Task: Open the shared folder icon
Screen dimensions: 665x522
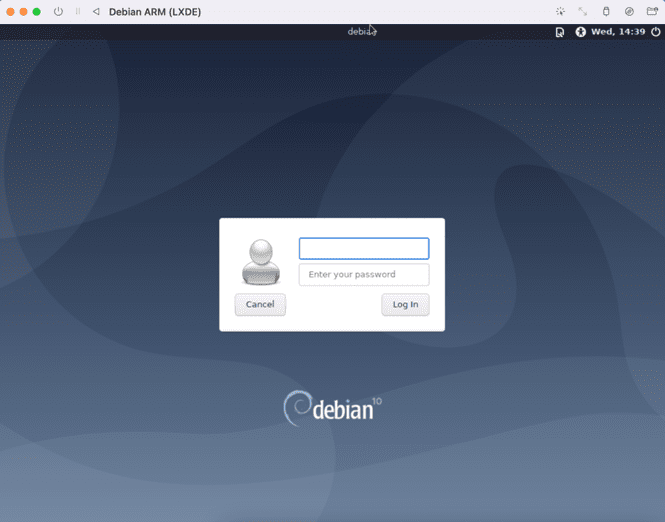Action: (652, 11)
